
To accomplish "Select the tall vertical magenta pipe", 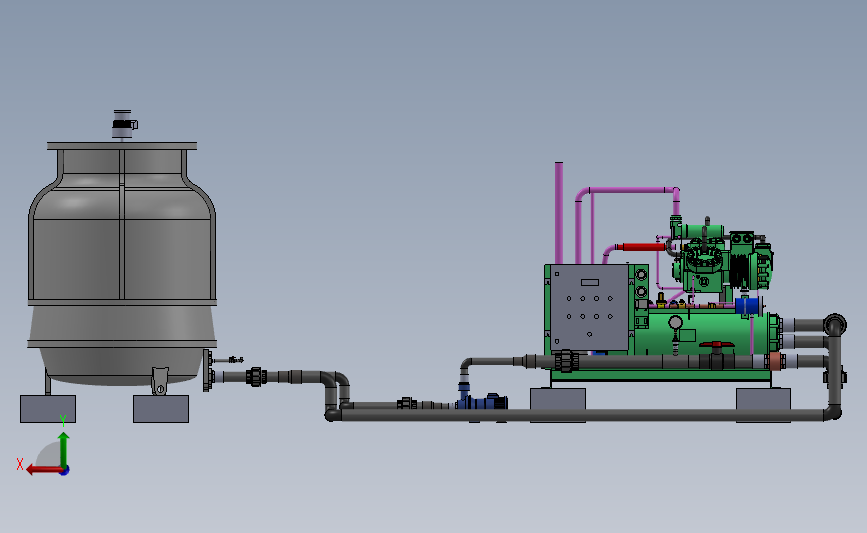I will (x=559, y=213).
